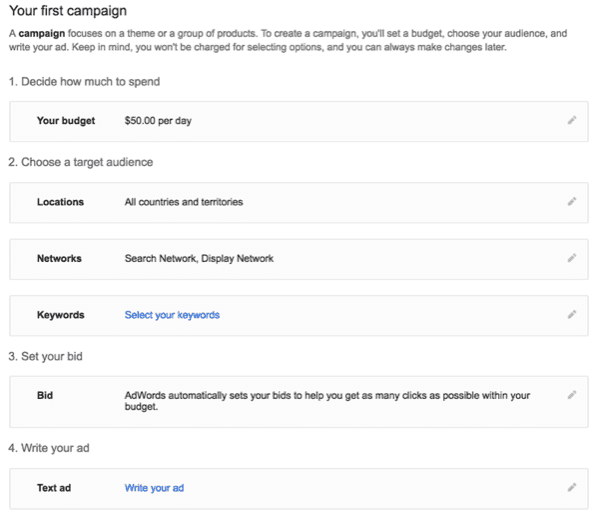605x522 pixels.
Task: Expand the Networks settings row
Action: coord(299,259)
